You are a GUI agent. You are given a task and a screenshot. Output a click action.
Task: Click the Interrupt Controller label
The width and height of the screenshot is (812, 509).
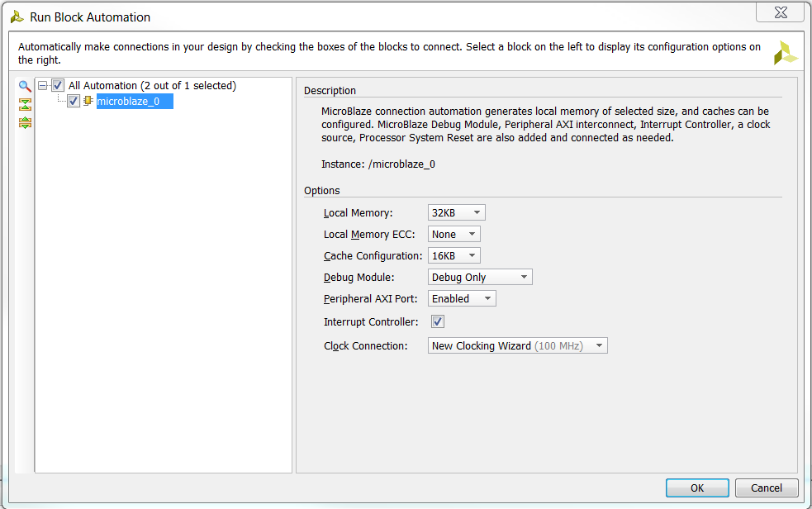[371, 322]
